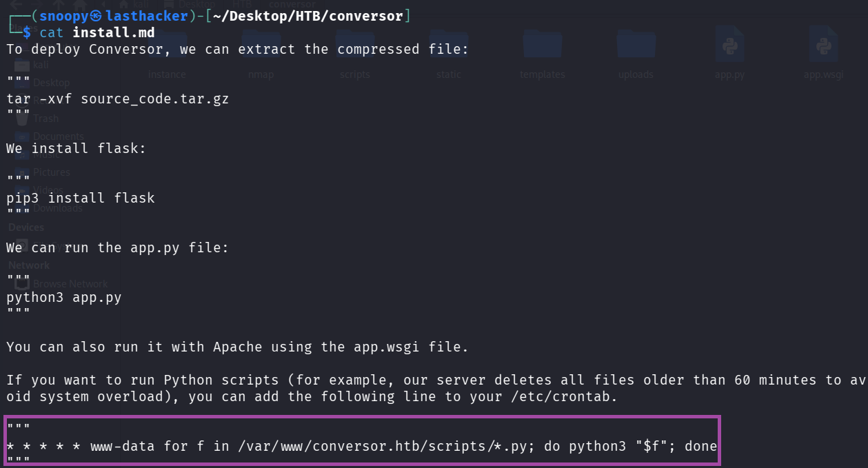The width and height of the screenshot is (868, 468).
Task: Click the 'cat install.md' command line
Action: [97, 32]
